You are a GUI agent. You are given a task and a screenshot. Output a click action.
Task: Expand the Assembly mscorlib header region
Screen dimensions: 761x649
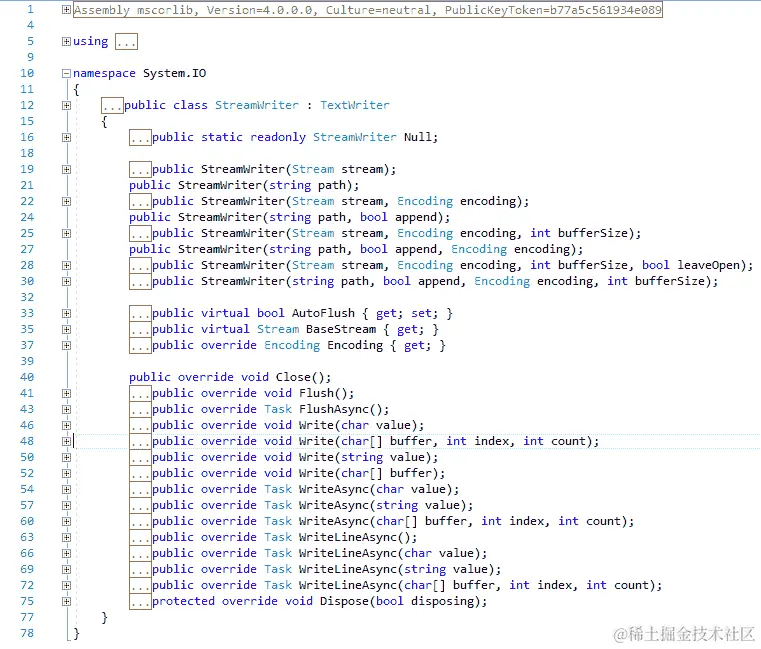point(66,10)
